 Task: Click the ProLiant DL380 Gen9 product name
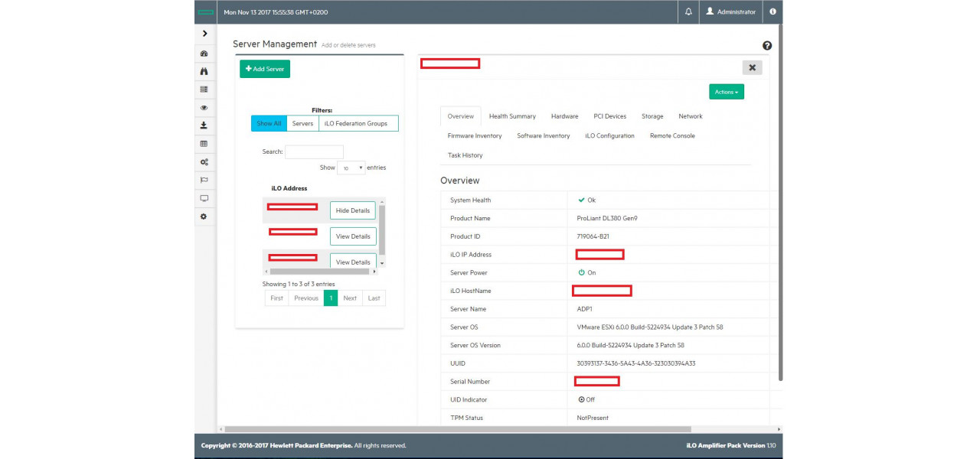click(x=607, y=218)
